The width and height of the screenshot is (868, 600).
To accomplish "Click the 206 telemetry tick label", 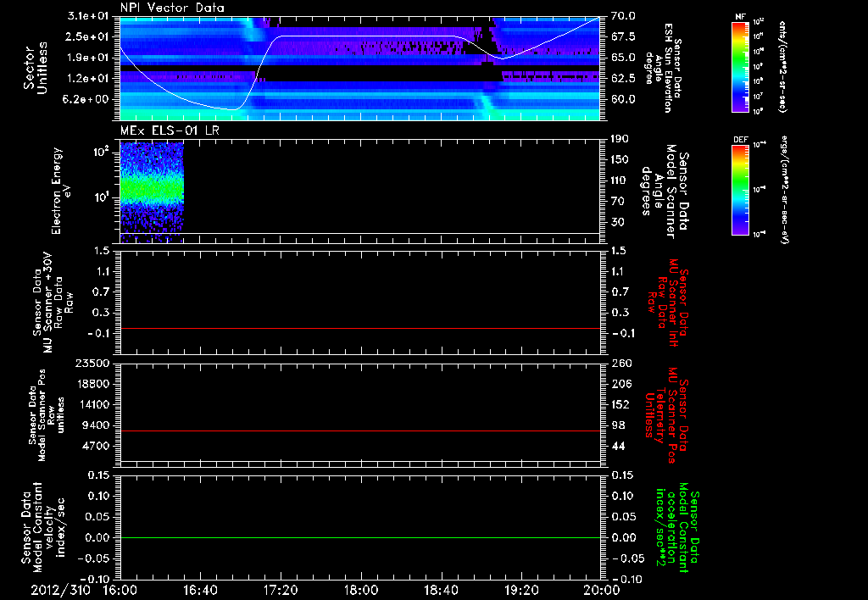I will pyautogui.click(x=621, y=384).
